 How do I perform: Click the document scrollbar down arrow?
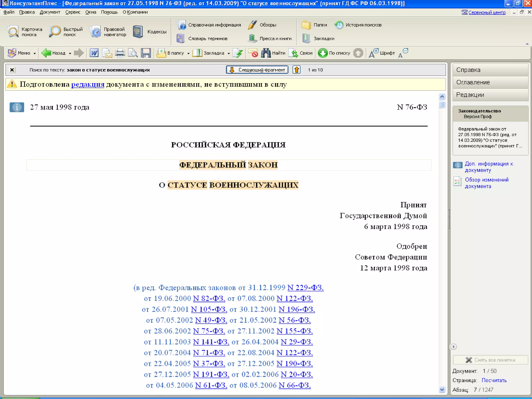[x=442, y=389]
